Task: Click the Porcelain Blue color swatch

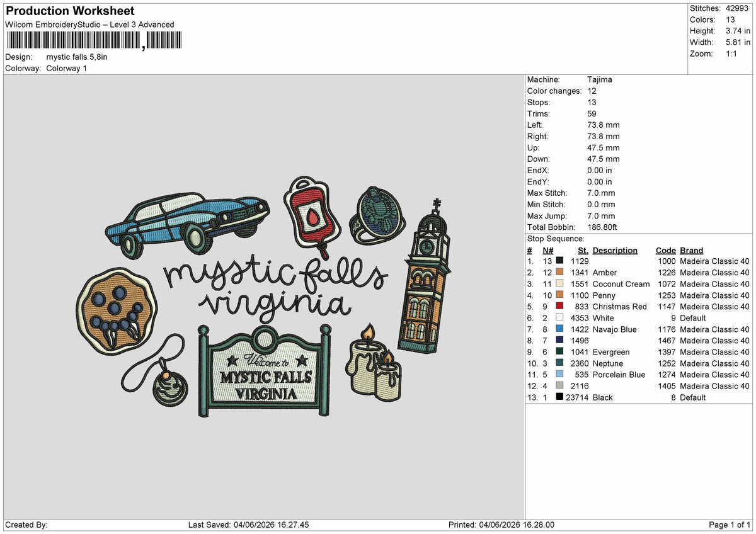Action: pos(559,375)
